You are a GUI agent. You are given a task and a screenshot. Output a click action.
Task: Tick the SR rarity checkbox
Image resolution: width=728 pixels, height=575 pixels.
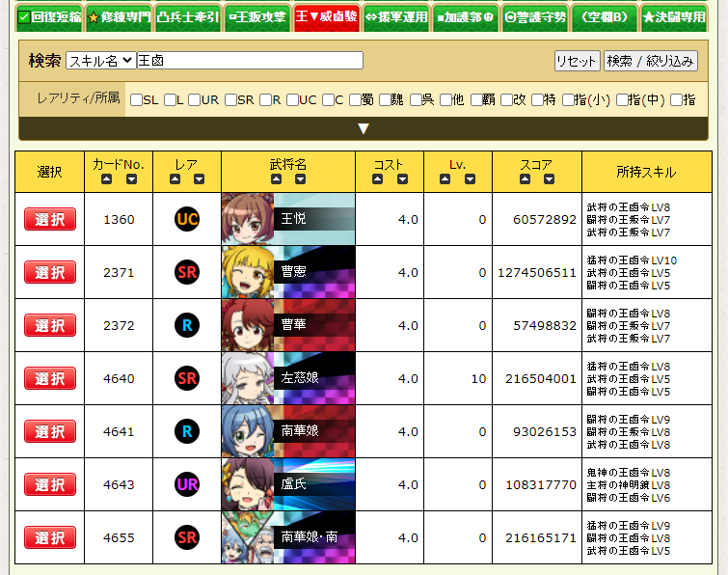click(230, 100)
